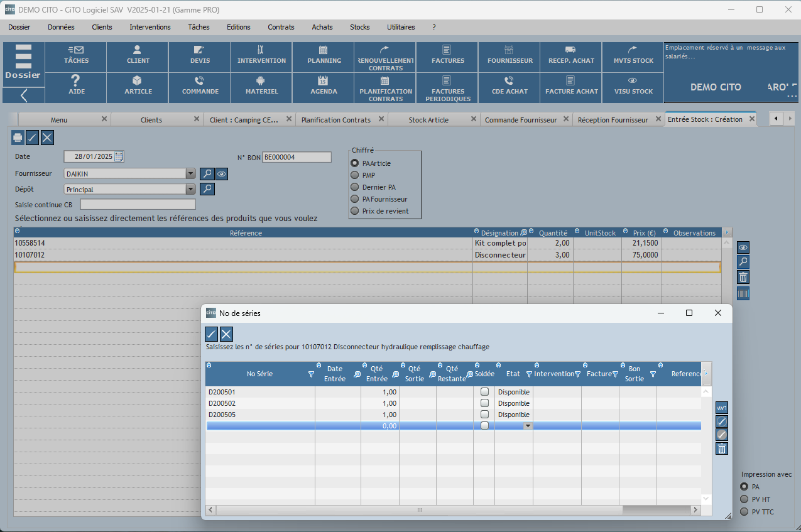Collapse the toolbar with the left chevron under Dossier
This screenshot has height=532, width=801.
(24, 95)
